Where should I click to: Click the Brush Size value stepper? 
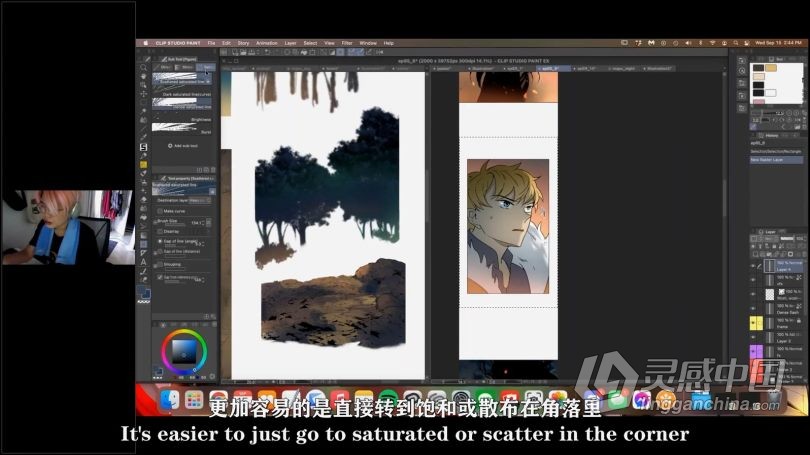click(x=203, y=223)
